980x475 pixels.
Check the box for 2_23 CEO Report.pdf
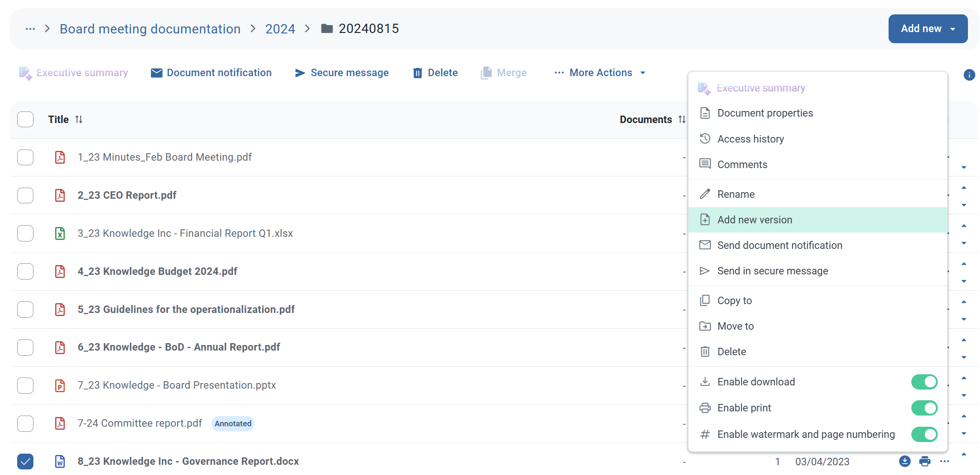tap(26, 195)
